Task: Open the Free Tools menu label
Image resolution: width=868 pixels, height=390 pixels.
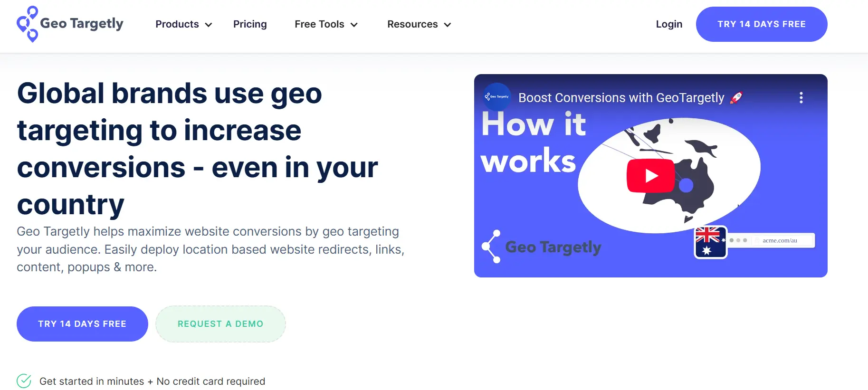Action: 319,24
